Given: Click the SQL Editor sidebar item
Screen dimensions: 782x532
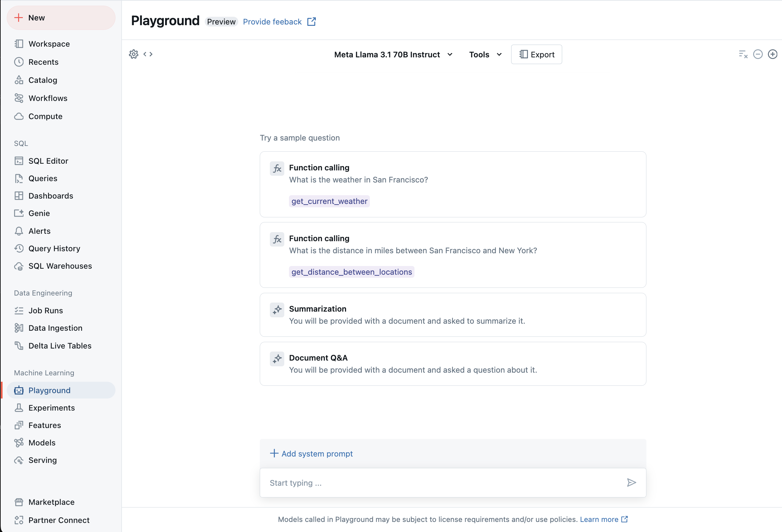Looking at the screenshot, I should 48,160.
